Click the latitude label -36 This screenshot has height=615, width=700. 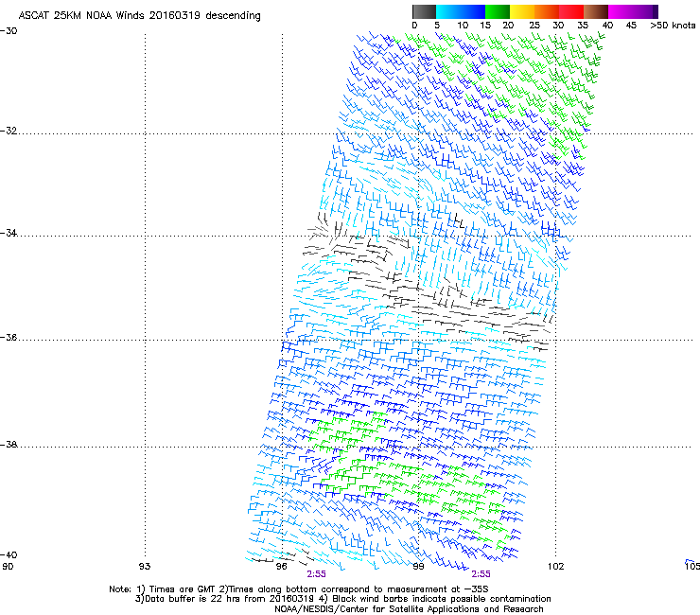click(x=9, y=337)
